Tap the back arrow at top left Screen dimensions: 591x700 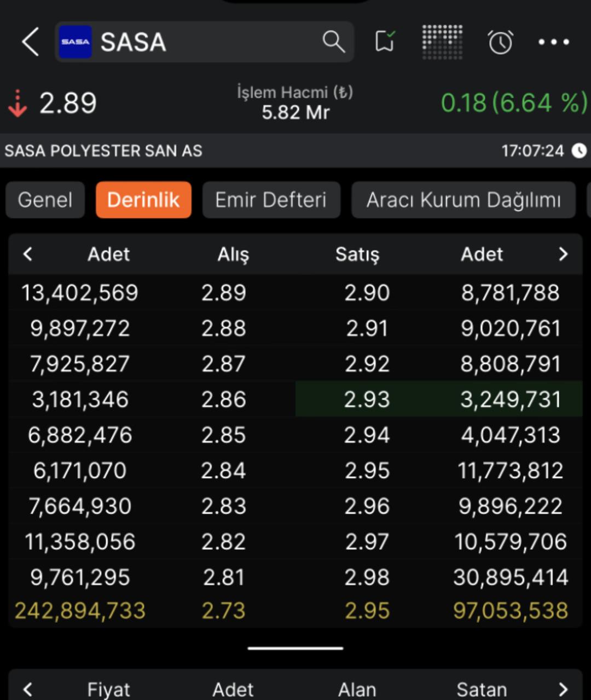30,42
